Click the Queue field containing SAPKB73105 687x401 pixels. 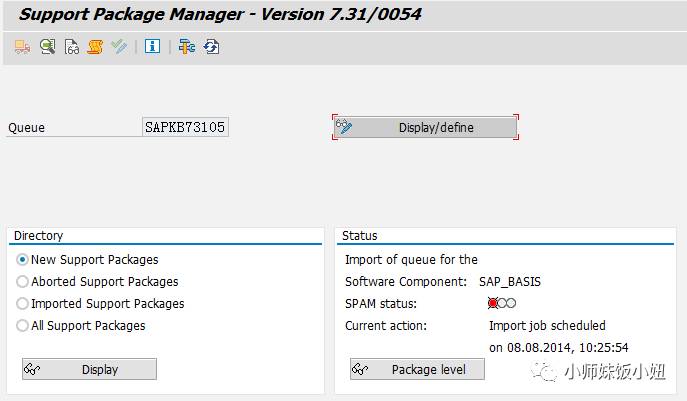185,127
